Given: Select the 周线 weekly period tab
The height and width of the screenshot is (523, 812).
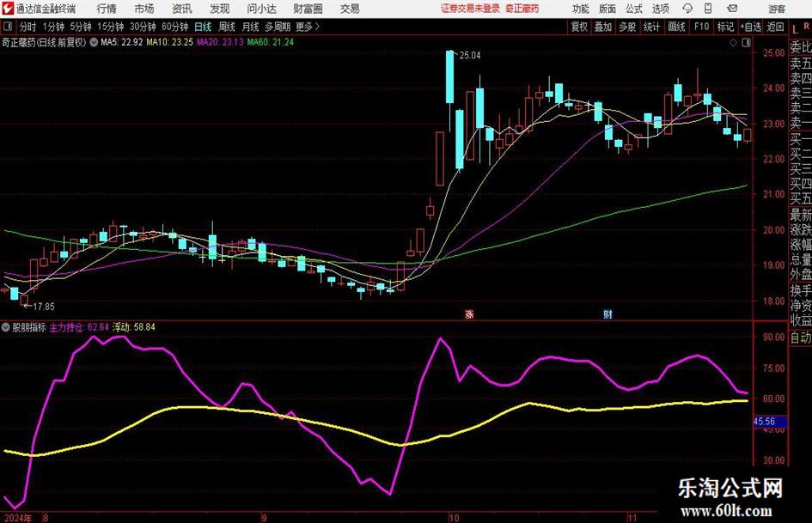Looking at the screenshot, I should coord(227,27).
